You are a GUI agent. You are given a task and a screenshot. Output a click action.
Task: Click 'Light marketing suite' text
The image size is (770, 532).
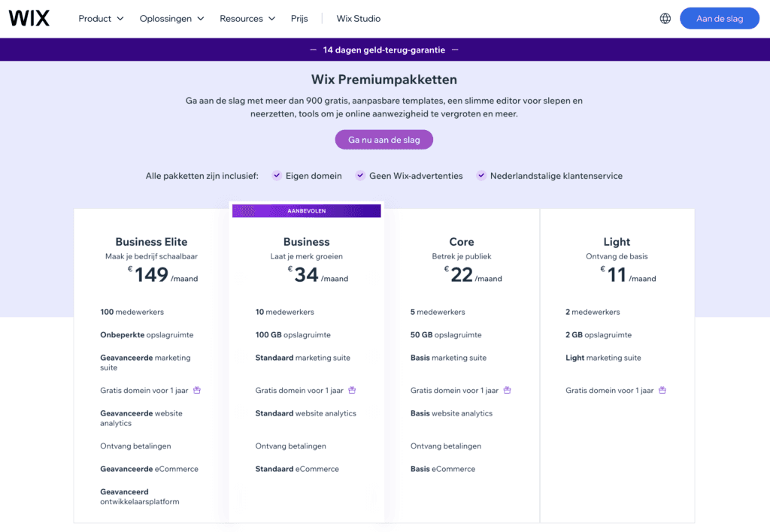point(604,358)
